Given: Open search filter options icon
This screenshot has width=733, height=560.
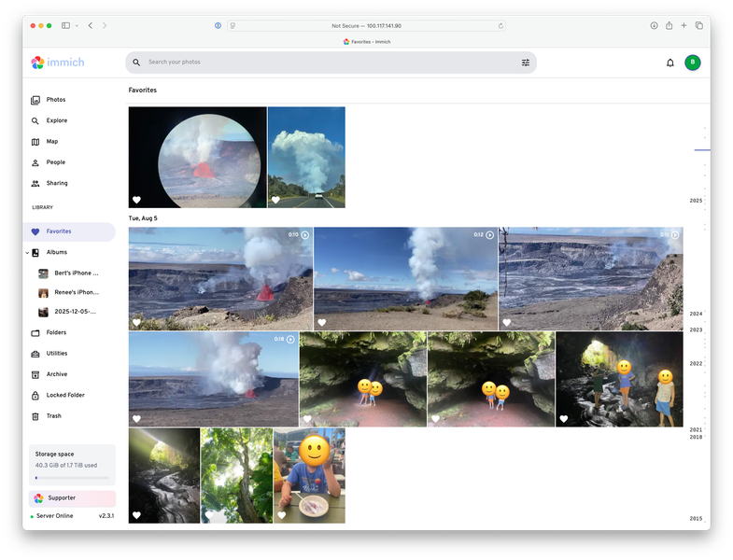Looking at the screenshot, I should click(526, 63).
